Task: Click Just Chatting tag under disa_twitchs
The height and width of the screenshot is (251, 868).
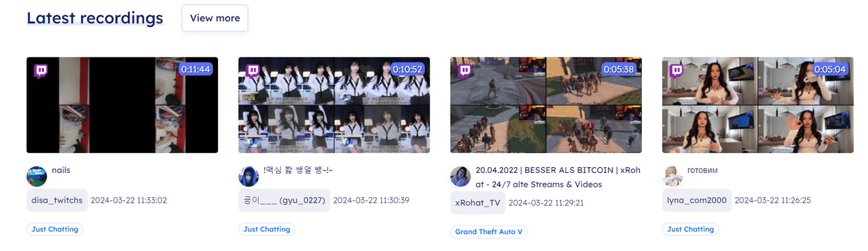Action: [55, 229]
